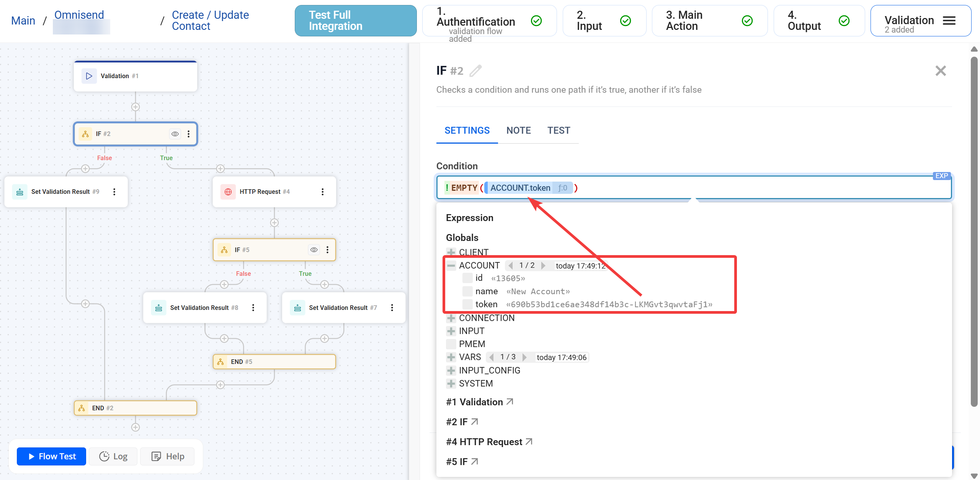This screenshot has height=480, width=980.
Task: Open the kebab menu on HTTP Request #4 node
Action: pyautogui.click(x=323, y=192)
